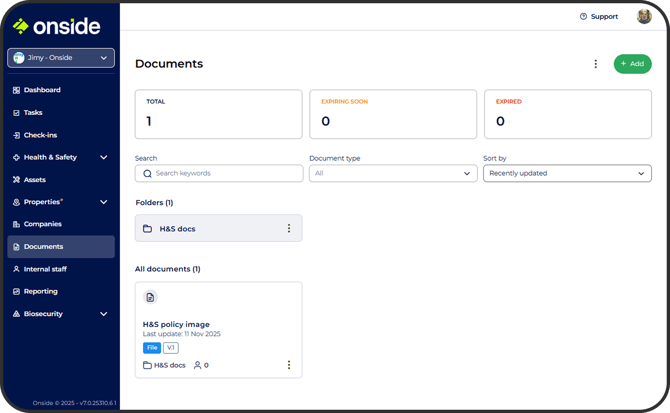This screenshot has height=413, width=670.
Task: Click the Folders (1) heading
Action: pyautogui.click(x=154, y=202)
